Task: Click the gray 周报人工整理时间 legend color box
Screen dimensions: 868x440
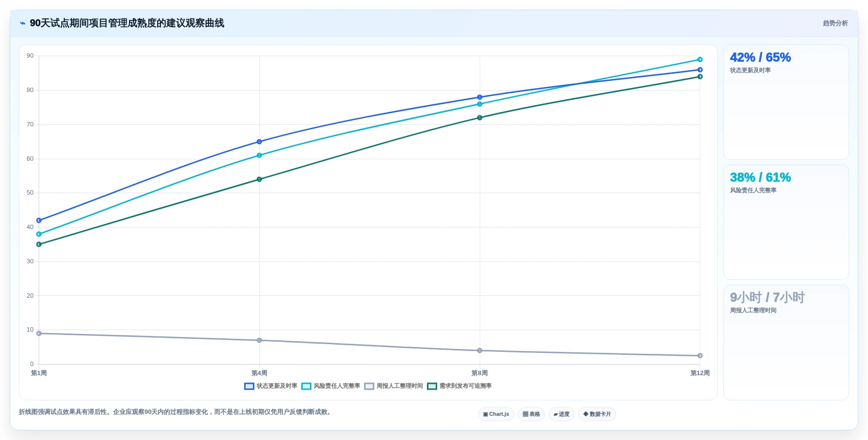Action: pos(369,386)
